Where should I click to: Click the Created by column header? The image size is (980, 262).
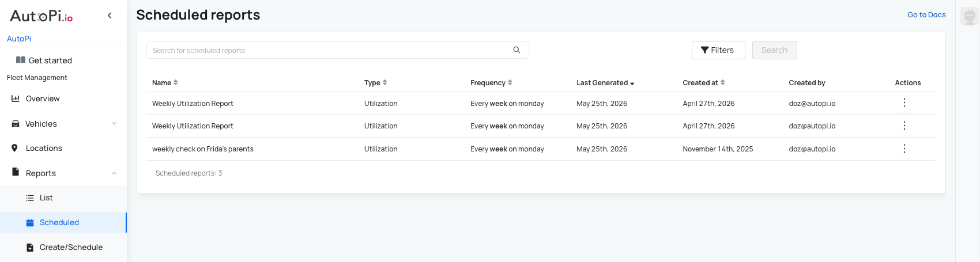coord(807,83)
